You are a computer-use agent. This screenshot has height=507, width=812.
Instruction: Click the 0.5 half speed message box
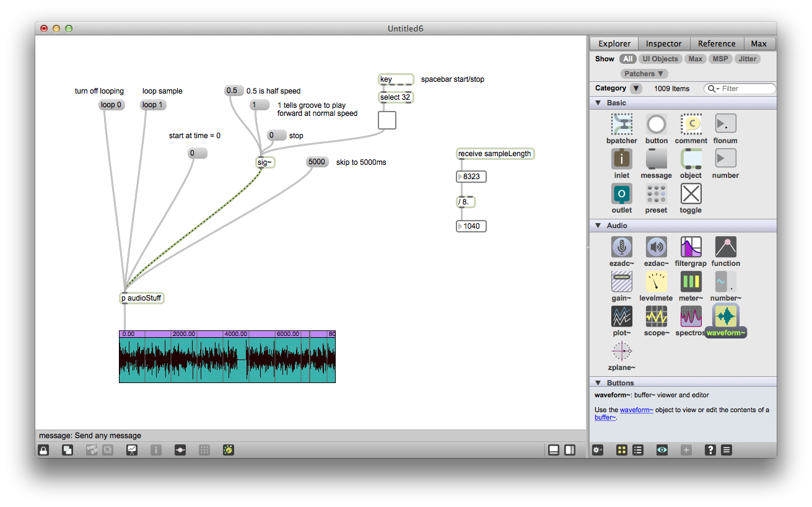234,90
